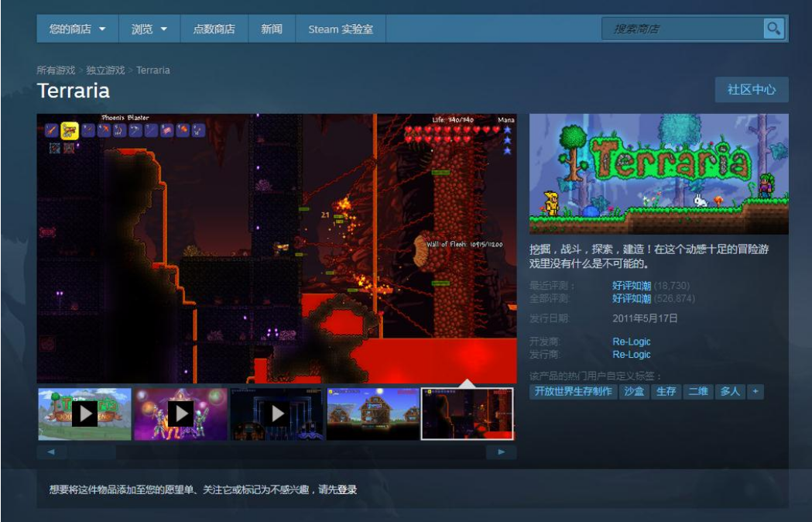Click the plus button to add tags

click(x=755, y=392)
